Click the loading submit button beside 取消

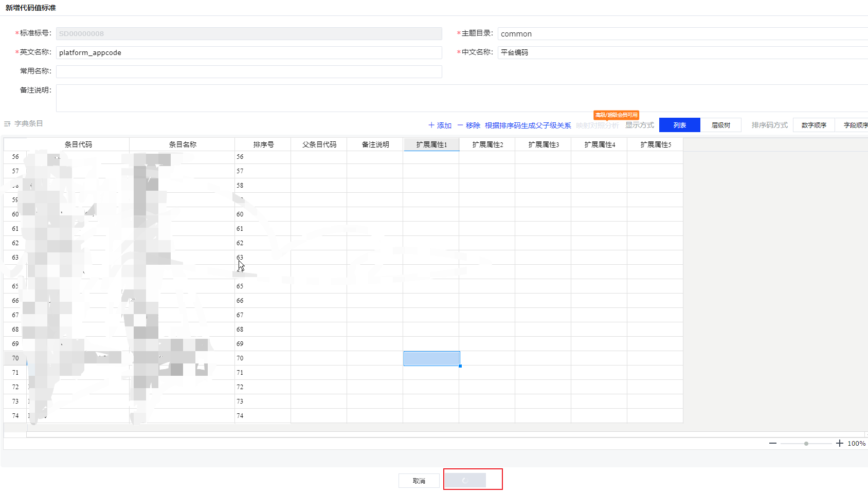[x=465, y=480]
